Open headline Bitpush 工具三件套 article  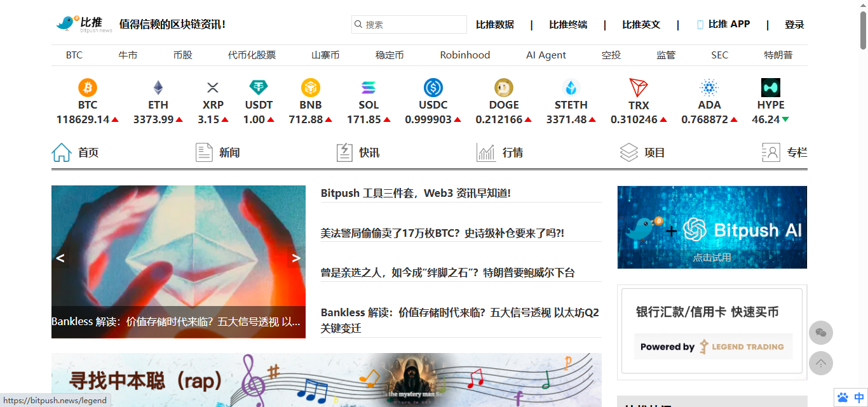416,193
